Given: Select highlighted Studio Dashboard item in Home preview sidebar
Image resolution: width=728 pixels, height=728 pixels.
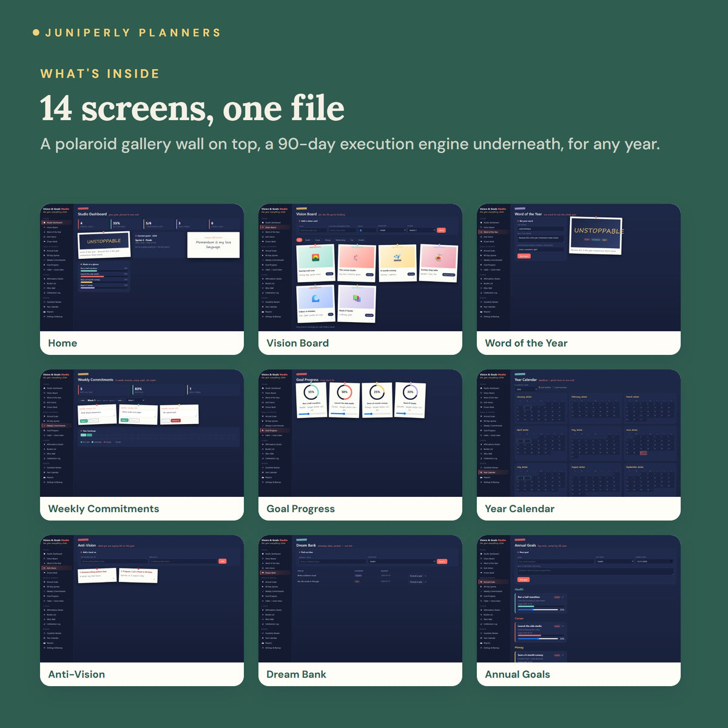Looking at the screenshot, I should click(56, 223).
